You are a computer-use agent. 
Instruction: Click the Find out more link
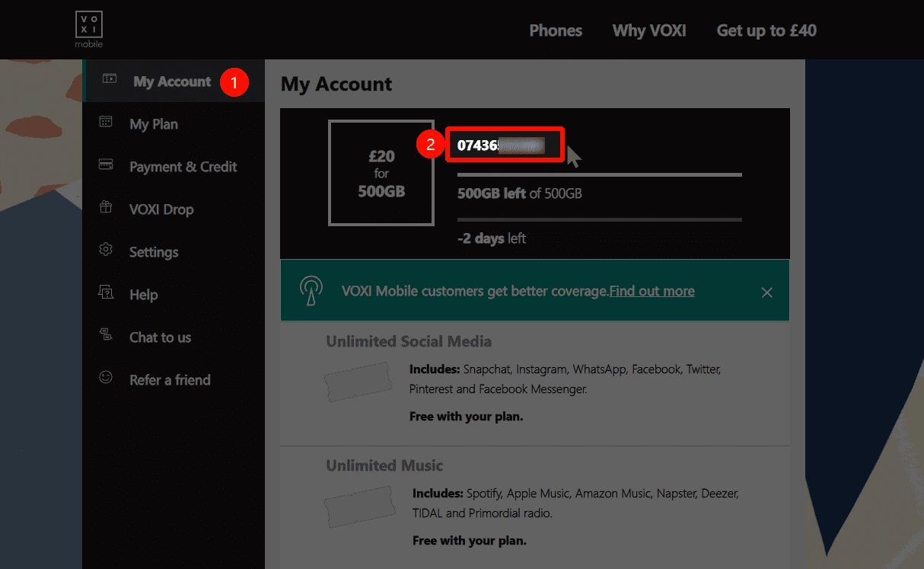(652, 291)
